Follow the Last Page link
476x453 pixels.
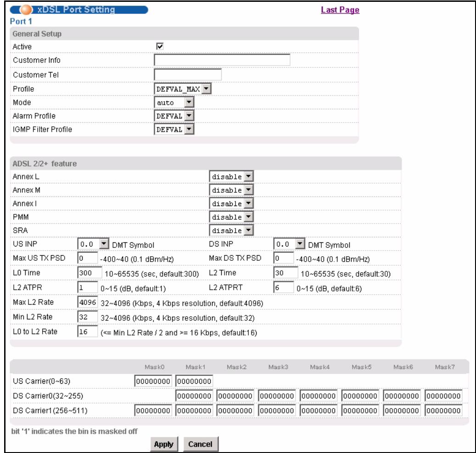[340, 10]
